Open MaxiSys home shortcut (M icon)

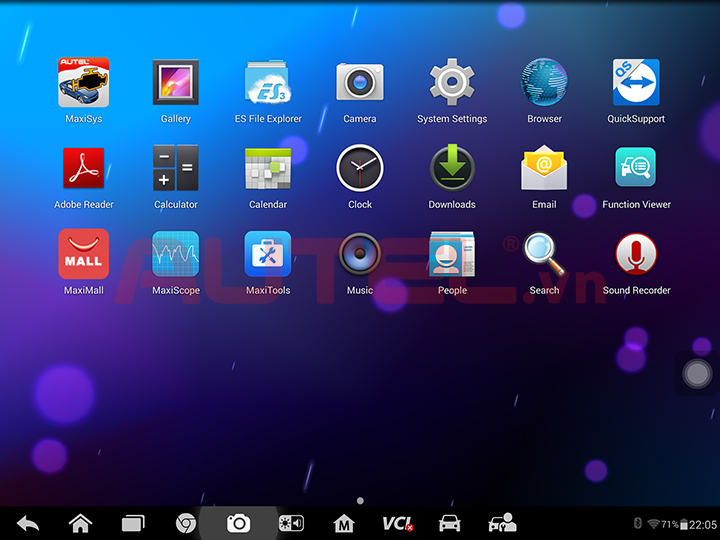click(x=344, y=523)
